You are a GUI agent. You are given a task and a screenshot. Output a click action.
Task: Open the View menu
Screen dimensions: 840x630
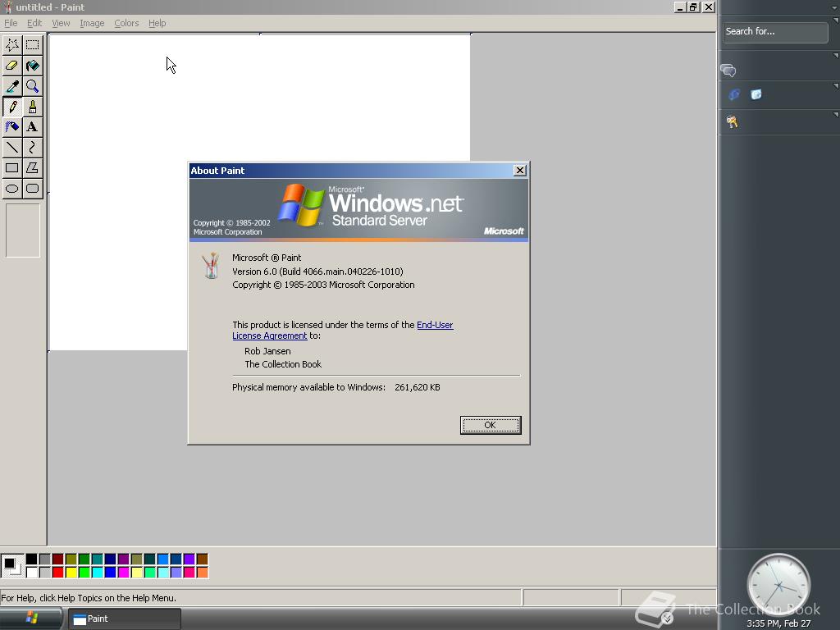click(61, 23)
